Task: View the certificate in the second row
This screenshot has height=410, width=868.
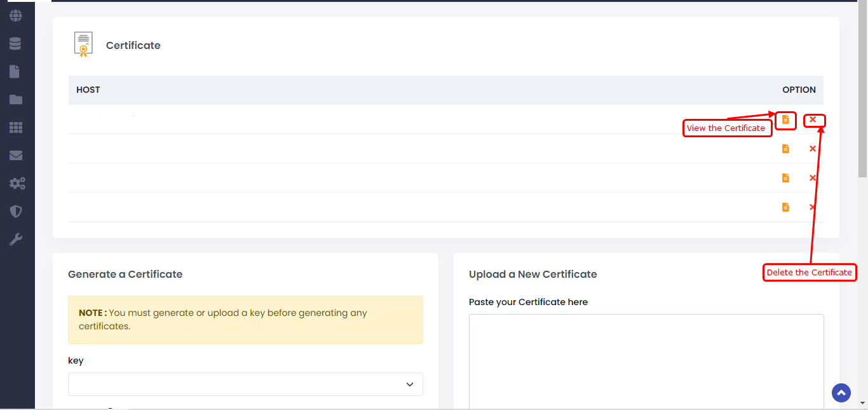Action: coord(785,149)
